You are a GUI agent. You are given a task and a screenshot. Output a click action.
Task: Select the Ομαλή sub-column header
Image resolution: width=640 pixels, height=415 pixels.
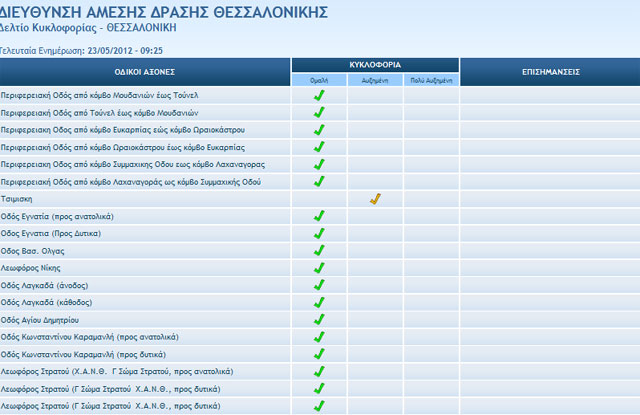point(319,79)
